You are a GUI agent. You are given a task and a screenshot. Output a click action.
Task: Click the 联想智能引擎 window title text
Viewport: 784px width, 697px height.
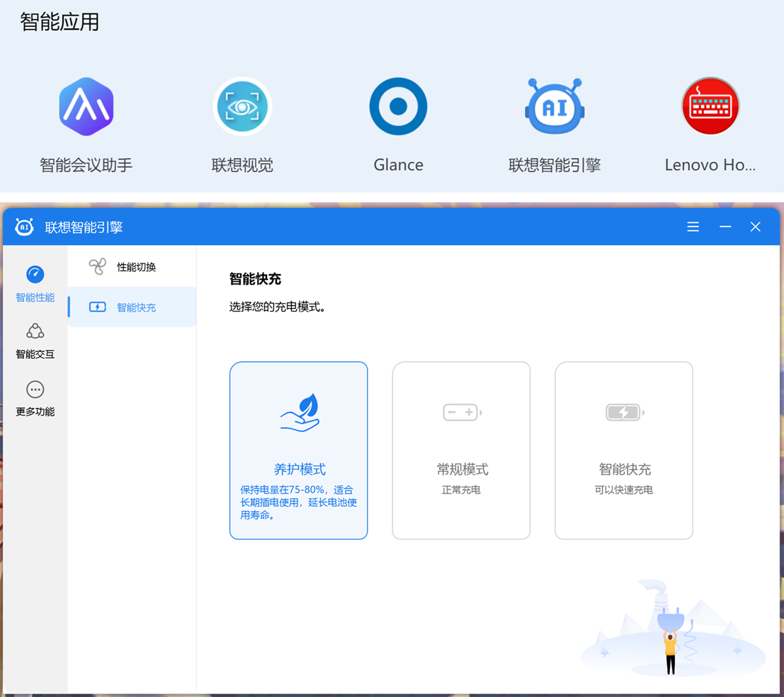click(84, 227)
